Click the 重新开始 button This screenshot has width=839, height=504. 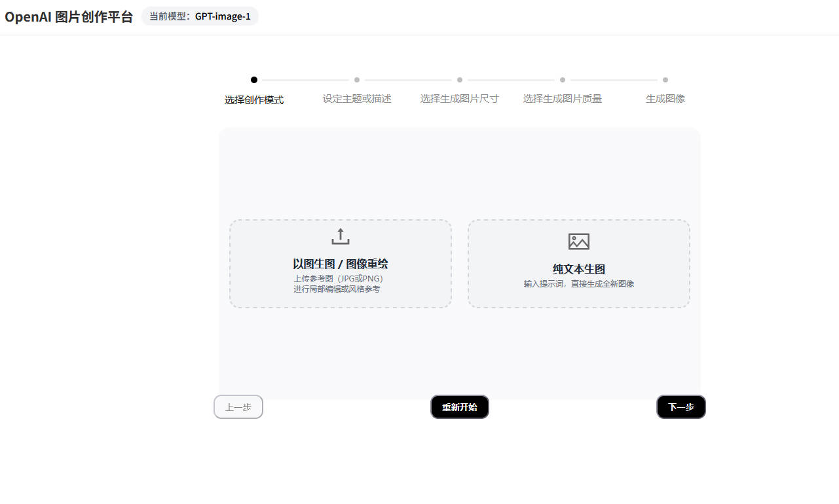click(460, 407)
